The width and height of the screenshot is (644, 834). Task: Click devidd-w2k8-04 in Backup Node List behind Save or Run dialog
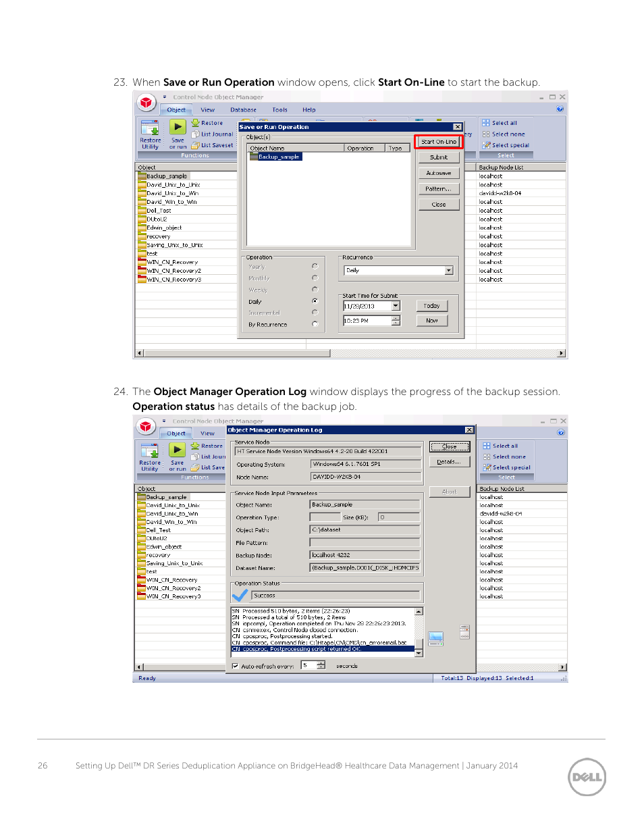[500, 193]
